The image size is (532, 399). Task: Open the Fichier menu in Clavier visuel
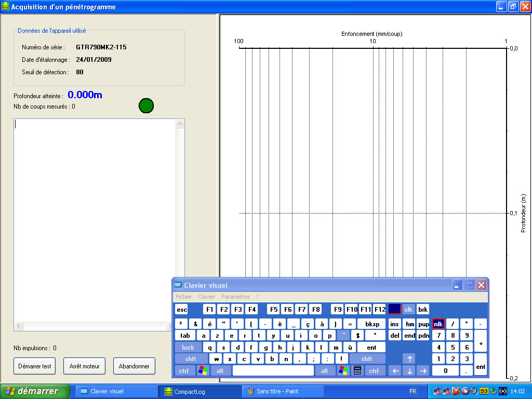click(x=183, y=297)
